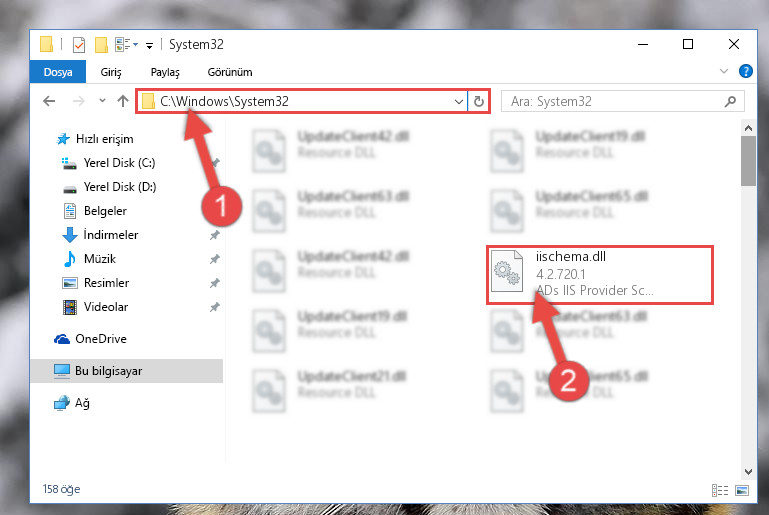Switch to large icons view in status bar
Viewport: 769px width, 515px height.
point(742,490)
